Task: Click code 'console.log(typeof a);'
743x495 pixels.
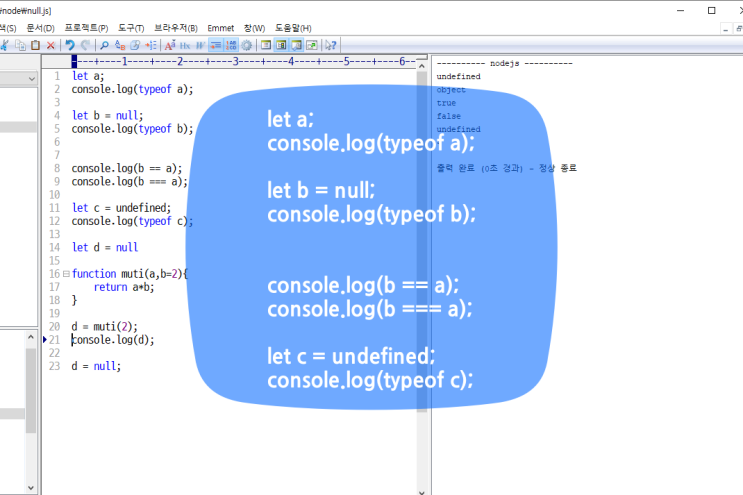Action: tap(132, 89)
